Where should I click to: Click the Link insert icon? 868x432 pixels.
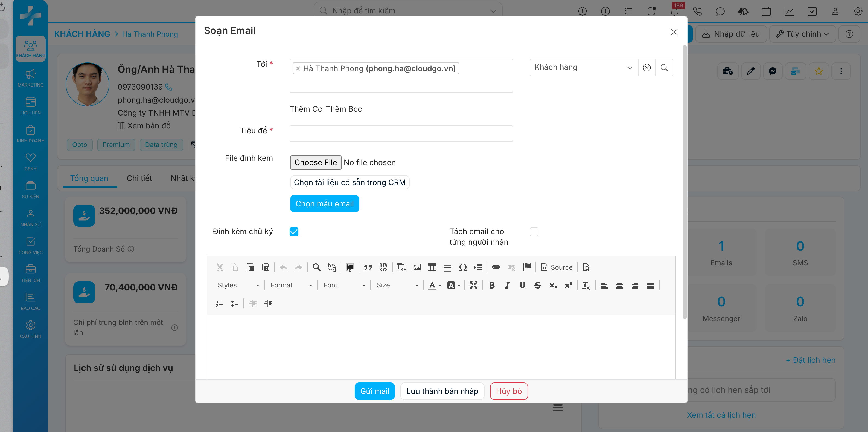[496, 267]
